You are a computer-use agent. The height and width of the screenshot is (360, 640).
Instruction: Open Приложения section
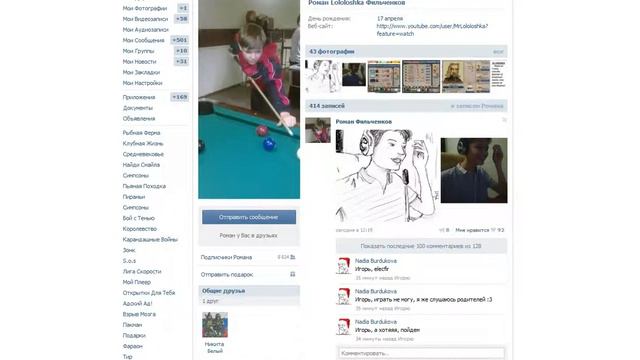click(139, 97)
